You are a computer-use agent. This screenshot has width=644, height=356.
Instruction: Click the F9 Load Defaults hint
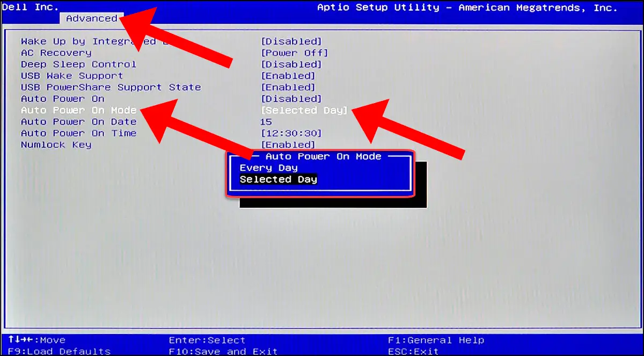(x=59, y=352)
